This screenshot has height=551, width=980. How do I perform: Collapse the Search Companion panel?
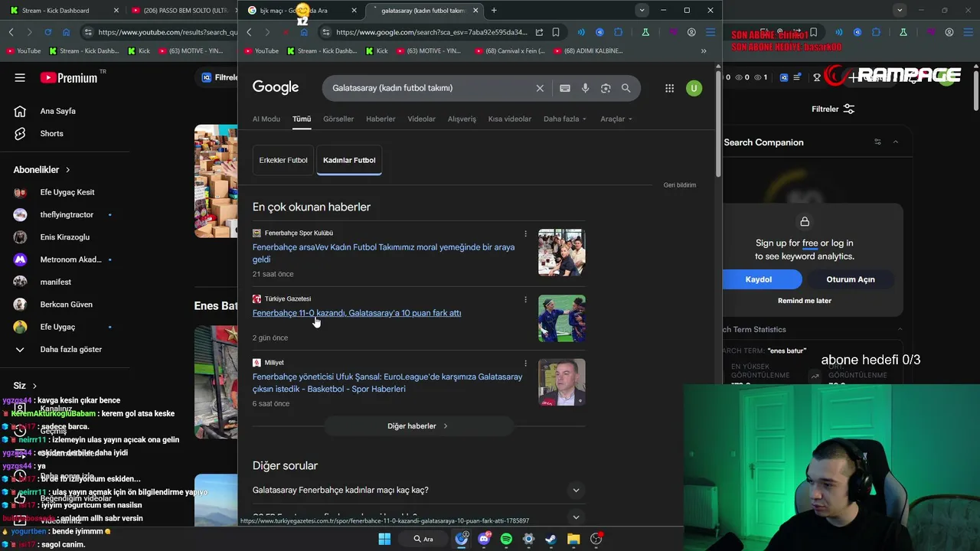(x=895, y=142)
